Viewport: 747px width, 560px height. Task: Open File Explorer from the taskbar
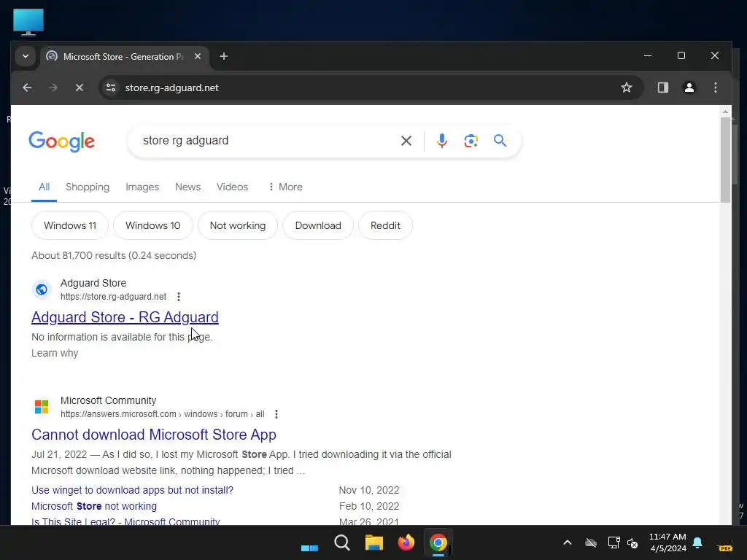click(374, 542)
